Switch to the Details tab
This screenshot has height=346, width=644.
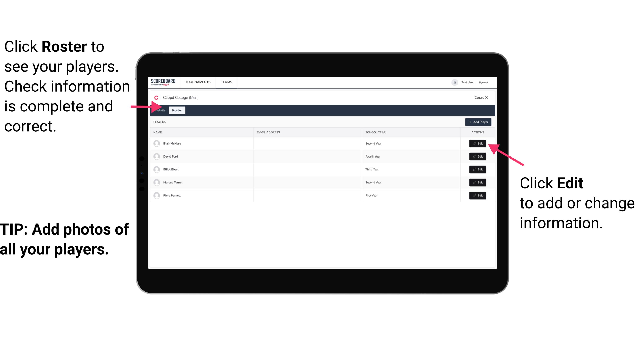pyautogui.click(x=160, y=110)
